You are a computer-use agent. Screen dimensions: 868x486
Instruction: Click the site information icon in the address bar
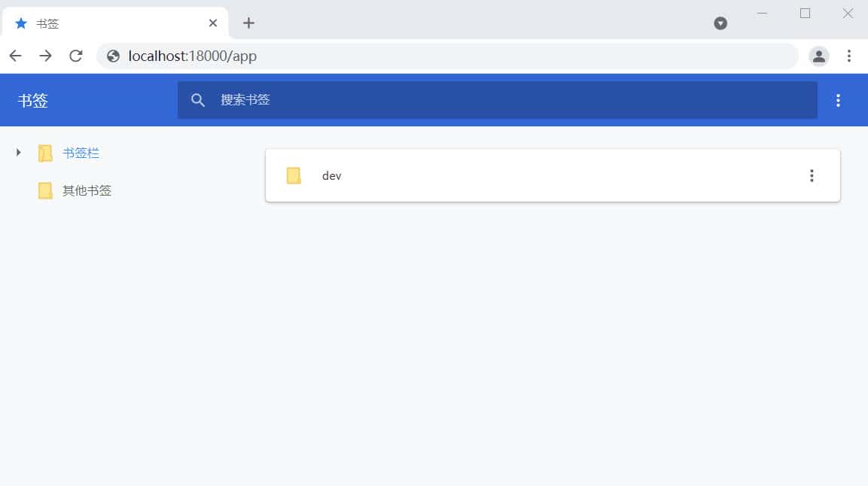click(x=112, y=56)
